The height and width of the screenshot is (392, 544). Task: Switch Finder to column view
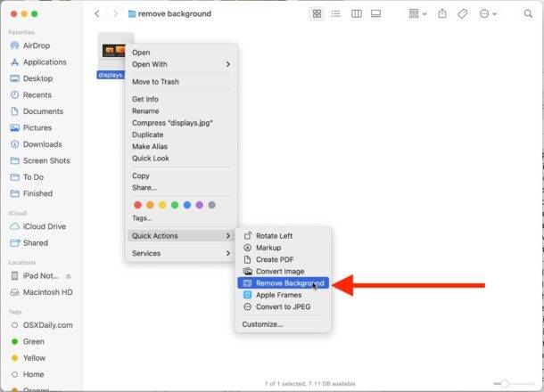tap(357, 14)
